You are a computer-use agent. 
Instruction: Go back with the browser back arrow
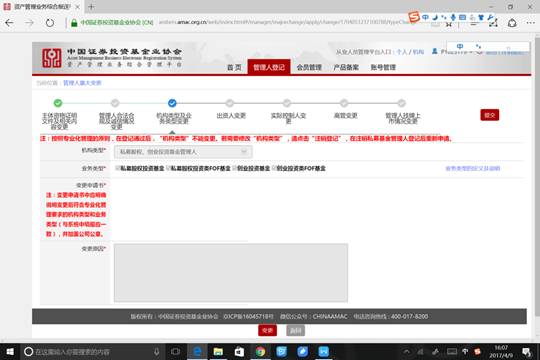click(x=9, y=23)
